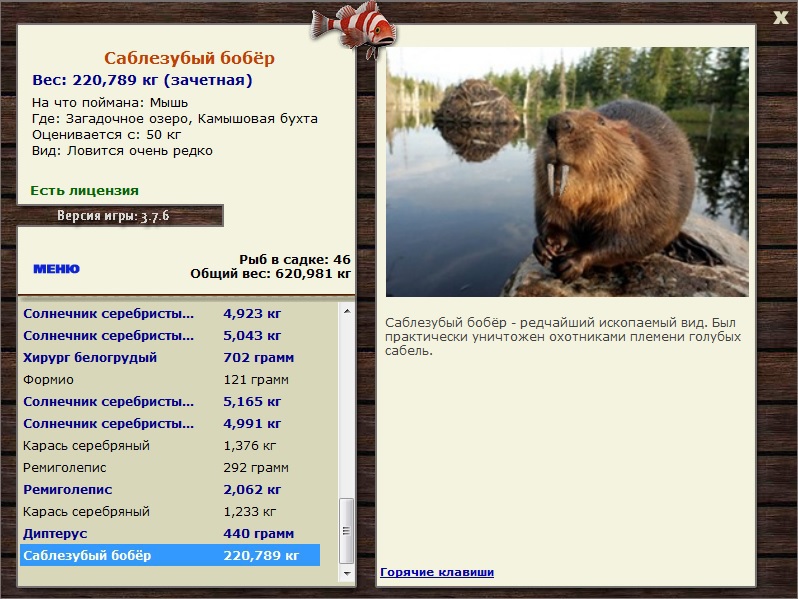This screenshot has height=599, width=798.
Task: Click the fish list scrollbar thumb
Action: point(347,531)
